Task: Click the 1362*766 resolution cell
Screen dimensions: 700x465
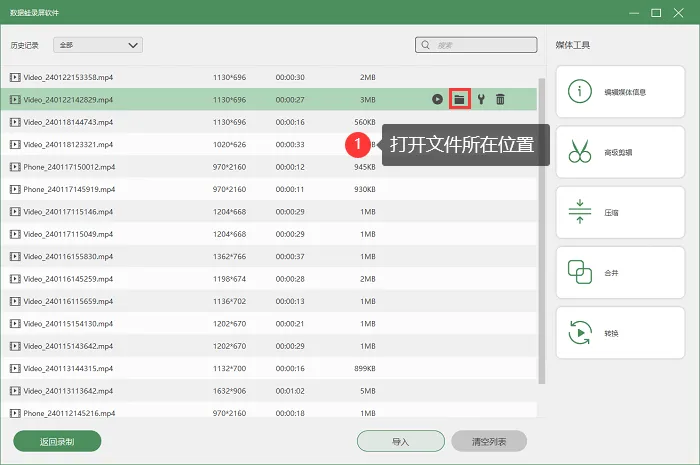Action: tap(229, 257)
